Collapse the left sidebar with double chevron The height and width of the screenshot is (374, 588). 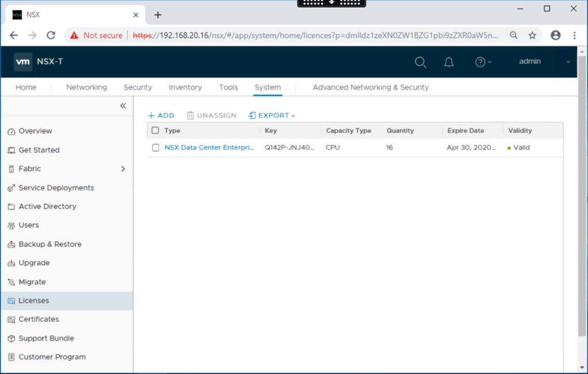123,106
